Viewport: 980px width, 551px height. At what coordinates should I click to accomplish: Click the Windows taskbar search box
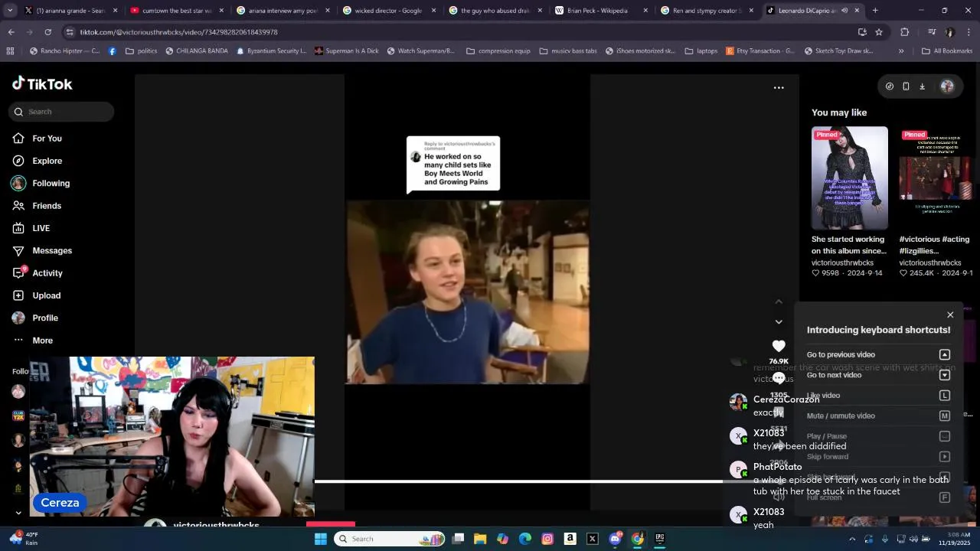click(x=390, y=539)
